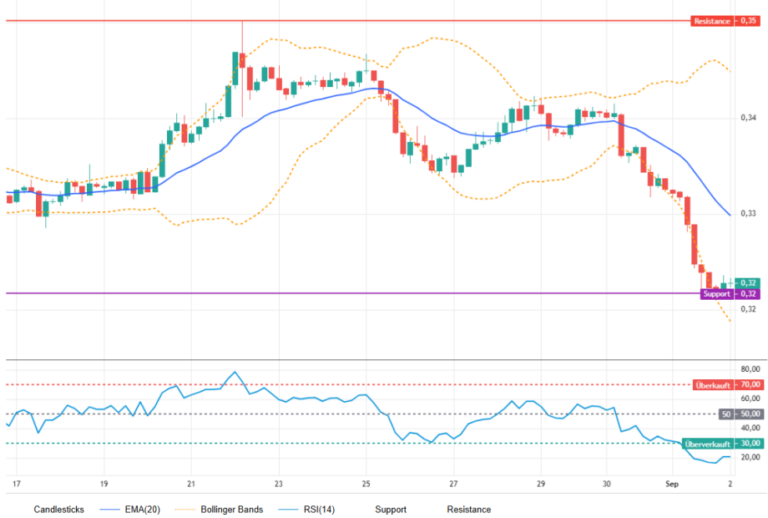Toggle the Candlesticks legend entry

click(x=59, y=509)
